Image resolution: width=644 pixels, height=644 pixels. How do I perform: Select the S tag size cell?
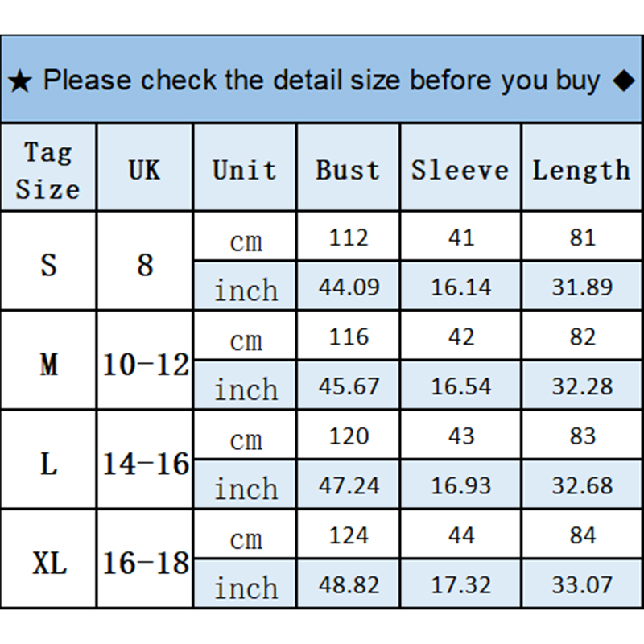(48, 263)
